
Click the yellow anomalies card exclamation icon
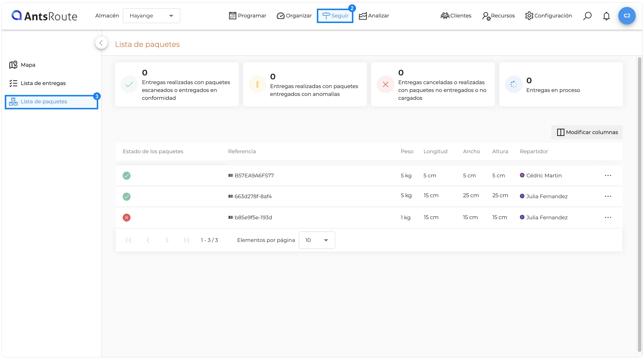[257, 84]
